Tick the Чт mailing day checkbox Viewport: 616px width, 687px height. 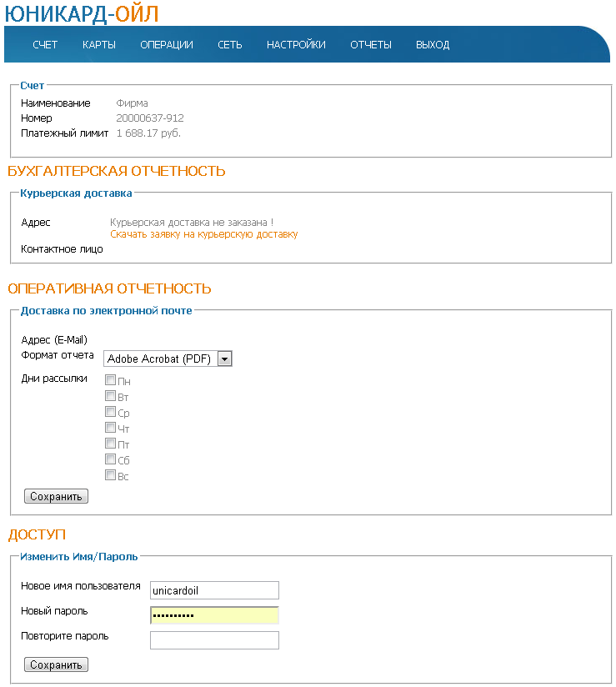(110, 428)
